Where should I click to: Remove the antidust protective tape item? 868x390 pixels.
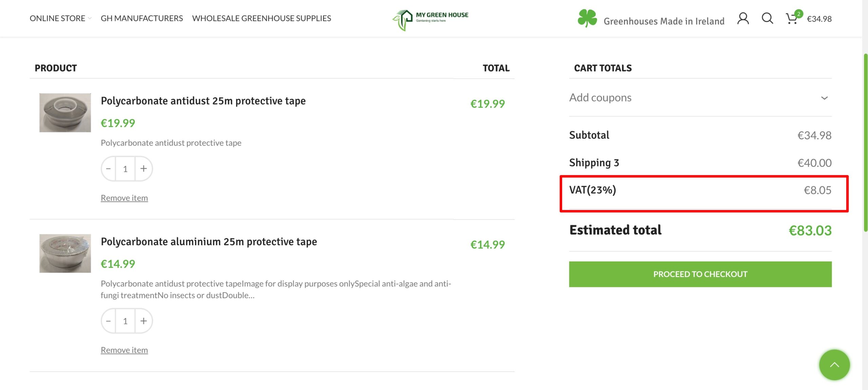(124, 198)
